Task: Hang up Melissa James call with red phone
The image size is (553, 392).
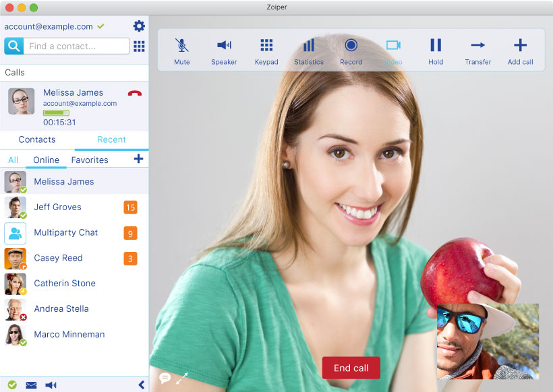Action: (134, 94)
